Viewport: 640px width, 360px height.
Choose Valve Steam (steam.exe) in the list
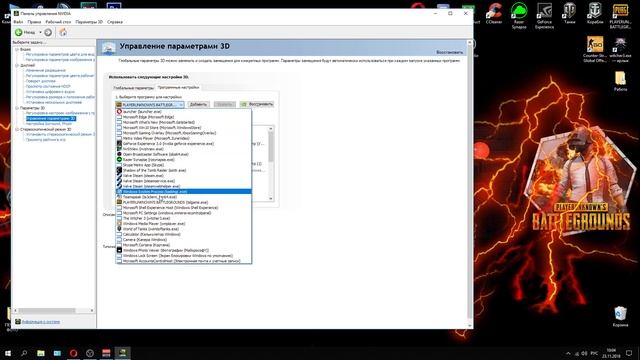pos(184,176)
